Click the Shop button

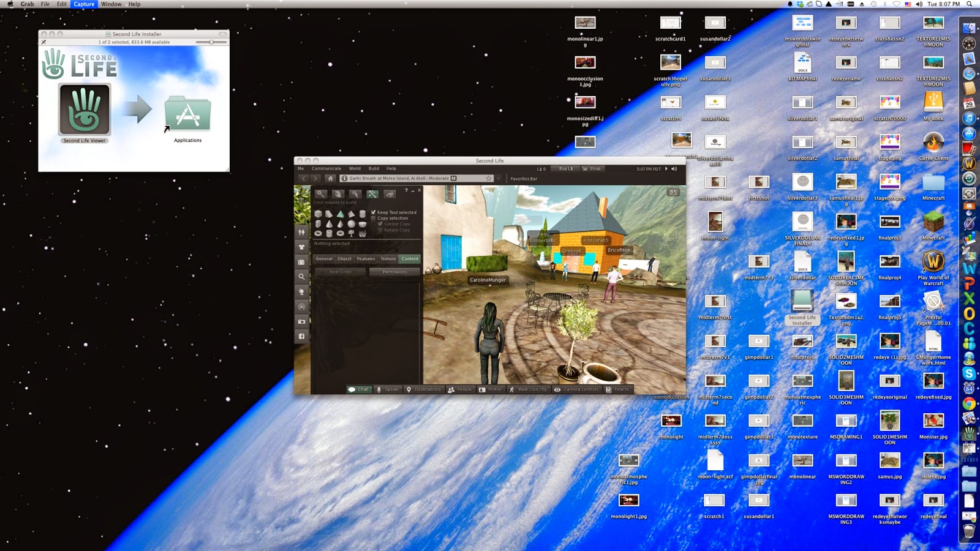click(x=593, y=168)
